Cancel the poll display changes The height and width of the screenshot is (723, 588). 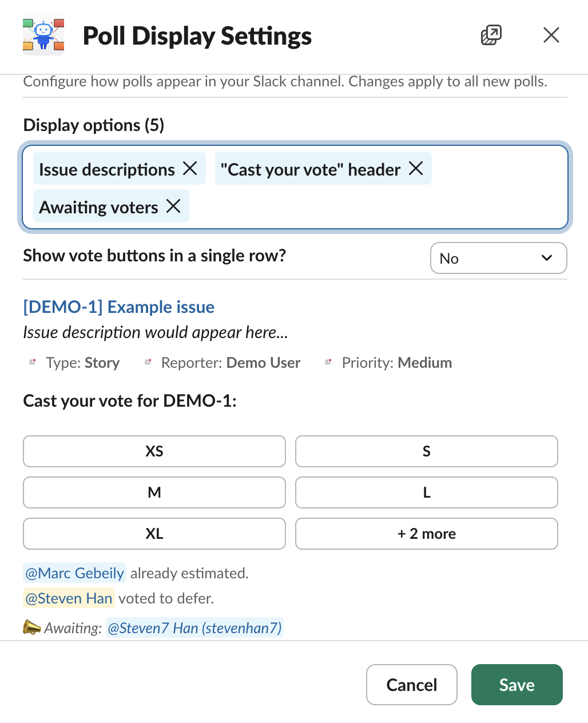[x=411, y=685]
